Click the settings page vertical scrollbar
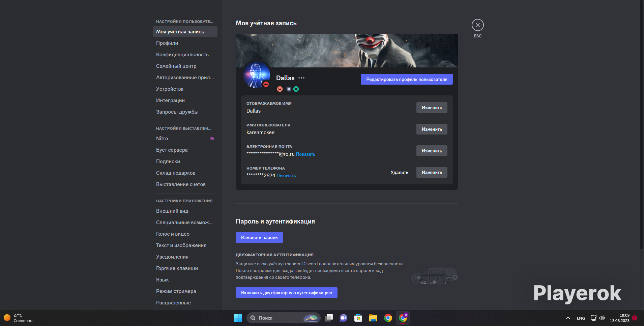 pos(641,125)
